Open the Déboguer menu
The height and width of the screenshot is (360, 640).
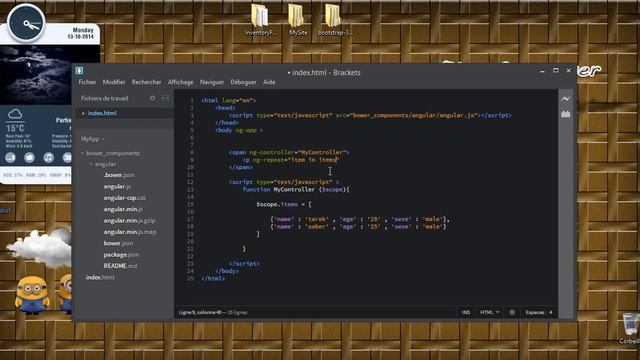(243, 82)
